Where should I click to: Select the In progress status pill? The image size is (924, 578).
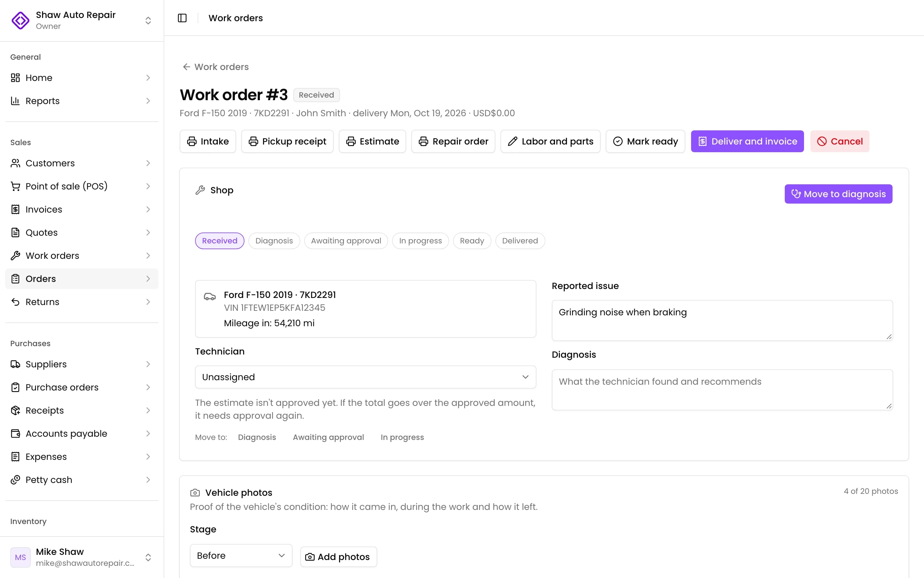pyautogui.click(x=420, y=241)
